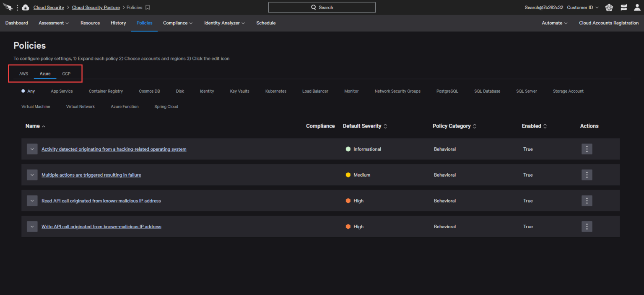
Task: Open Cloud Accounts Registration
Action: click(608, 23)
